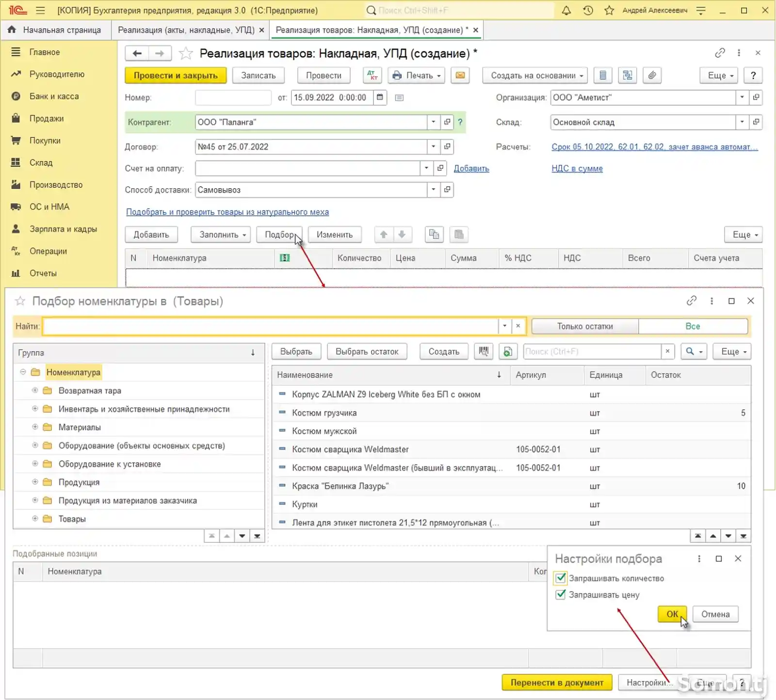This screenshot has width=776, height=700.
Task: Open the calendar picker for date
Action: pyautogui.click(x=380, y=98)
